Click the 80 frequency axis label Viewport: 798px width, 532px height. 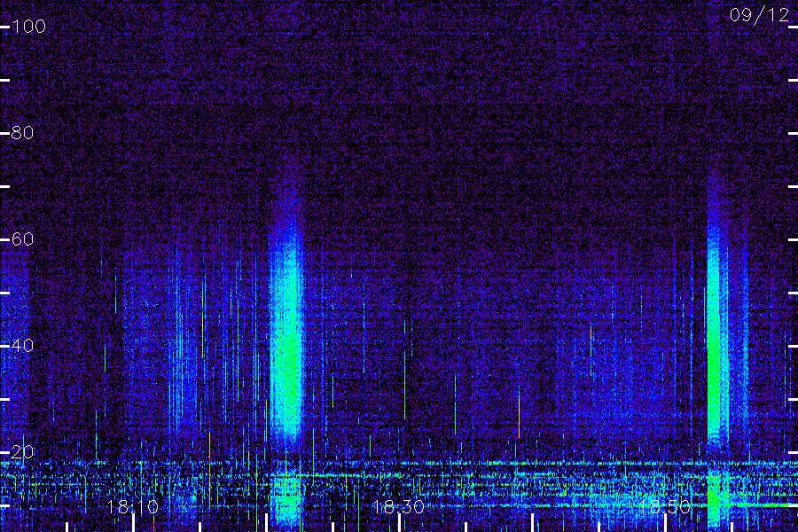pyautogui.click(x=23, y=133)
